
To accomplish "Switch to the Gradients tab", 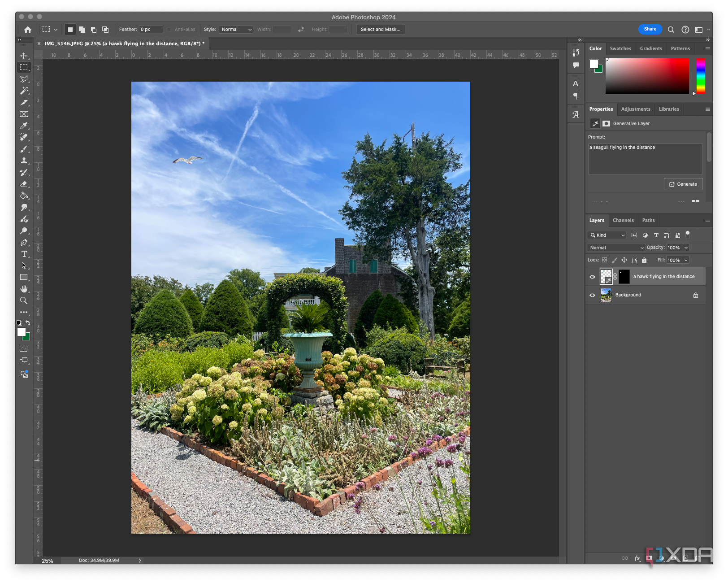I will [x=651, y=48].
